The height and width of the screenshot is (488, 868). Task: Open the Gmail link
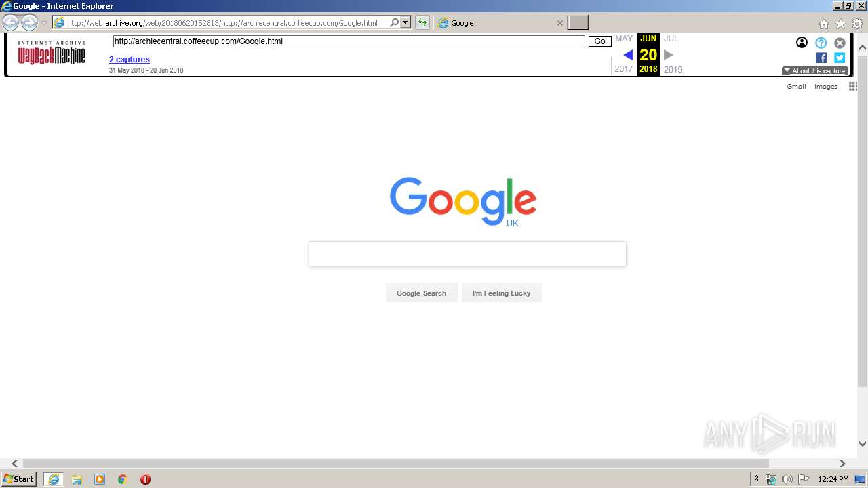(x=796, y=87)
